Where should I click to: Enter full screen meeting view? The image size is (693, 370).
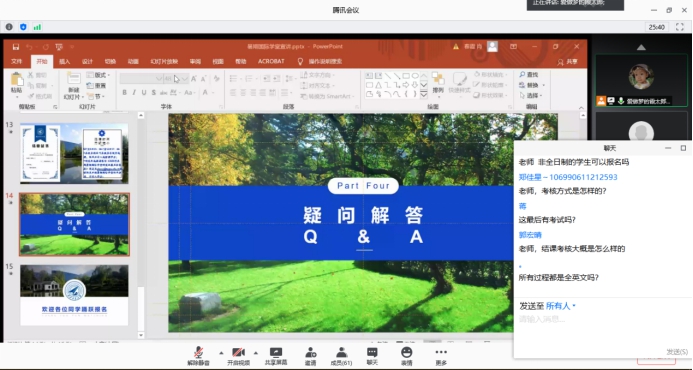pos(680,27)
